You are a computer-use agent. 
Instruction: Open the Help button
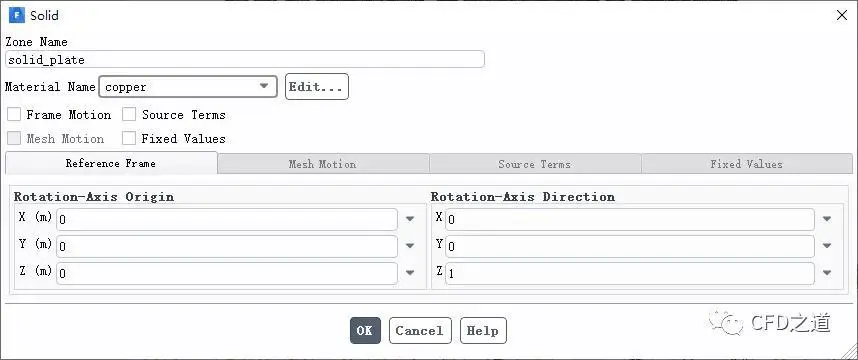[x=483, y=330]
